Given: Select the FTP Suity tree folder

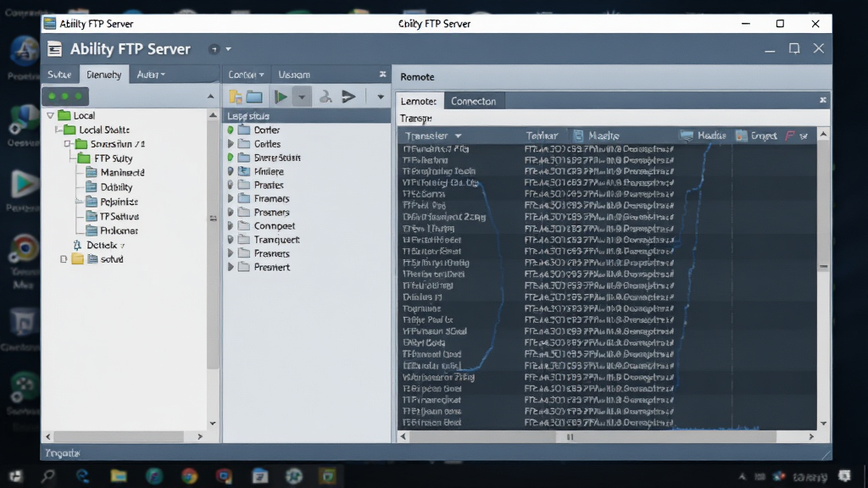Looking at the screenshot, I should click(x=113, y=158).
